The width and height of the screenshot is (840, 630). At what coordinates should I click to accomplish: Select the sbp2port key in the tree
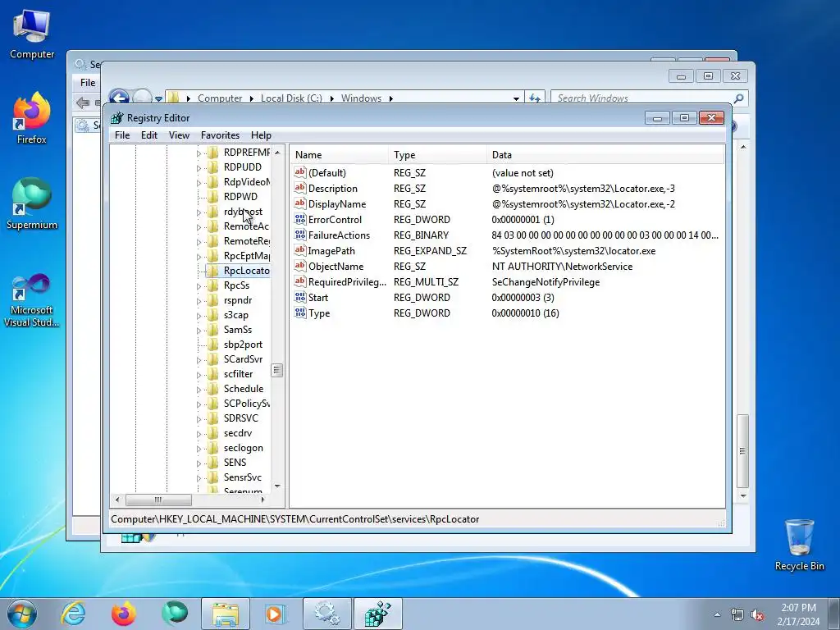(243, 345)
